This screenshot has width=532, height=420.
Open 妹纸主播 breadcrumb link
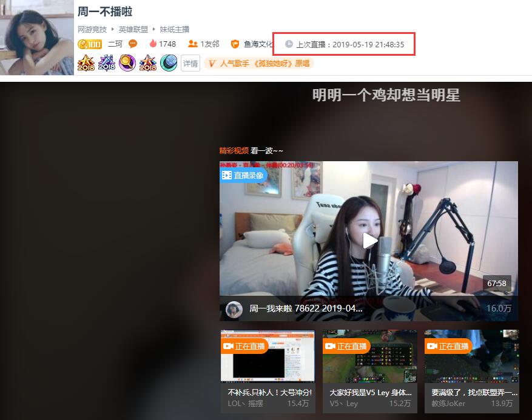point(174,30)
